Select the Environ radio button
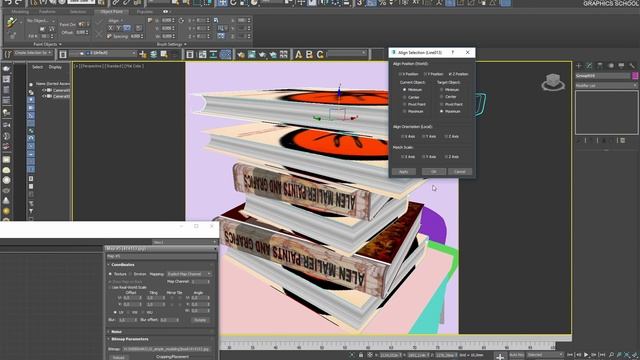 coord(131,274)
